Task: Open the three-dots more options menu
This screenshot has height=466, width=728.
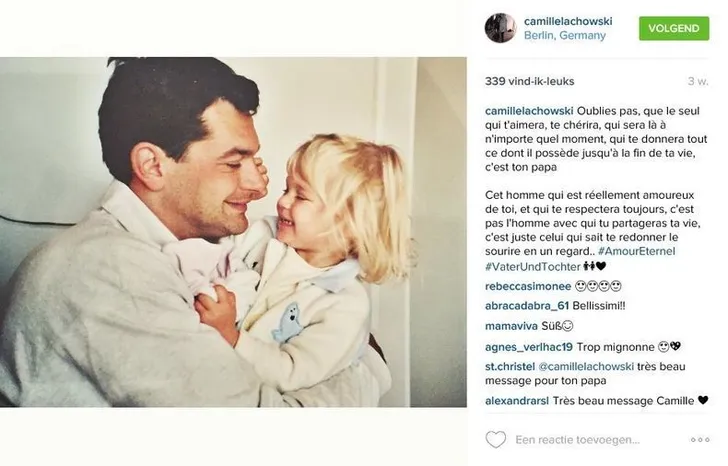Action: (700, 440)
